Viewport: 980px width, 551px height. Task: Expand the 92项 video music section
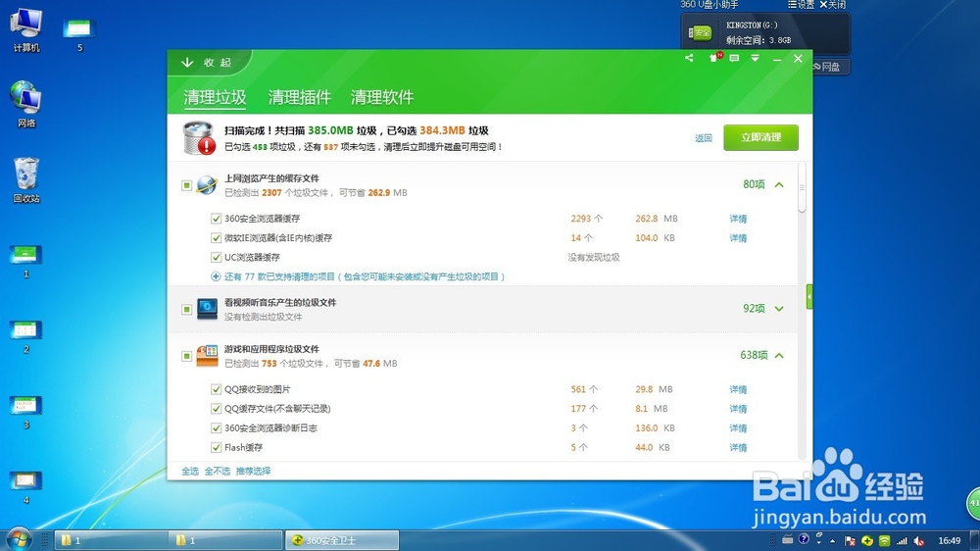779,308
